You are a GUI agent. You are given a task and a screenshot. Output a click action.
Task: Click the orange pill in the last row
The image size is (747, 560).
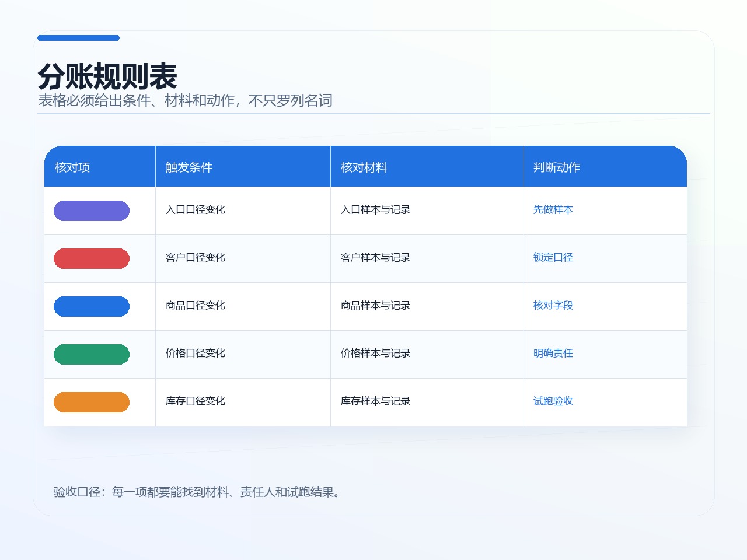click(x=92, y=402)
